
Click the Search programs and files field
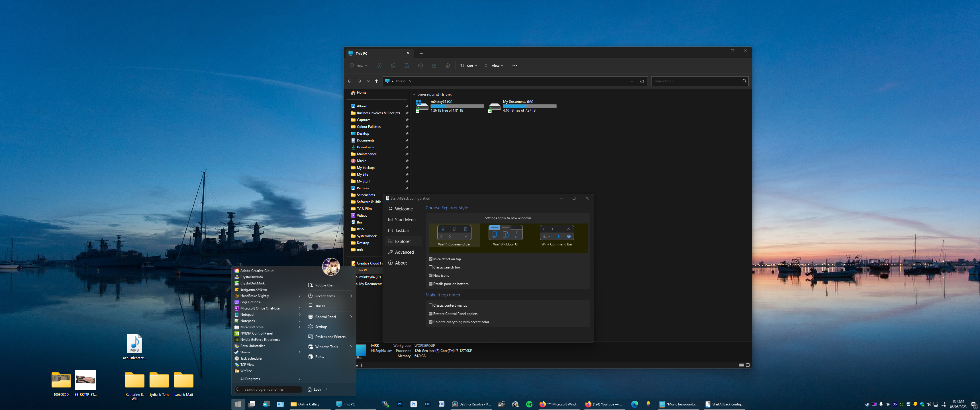click(271, 389)
